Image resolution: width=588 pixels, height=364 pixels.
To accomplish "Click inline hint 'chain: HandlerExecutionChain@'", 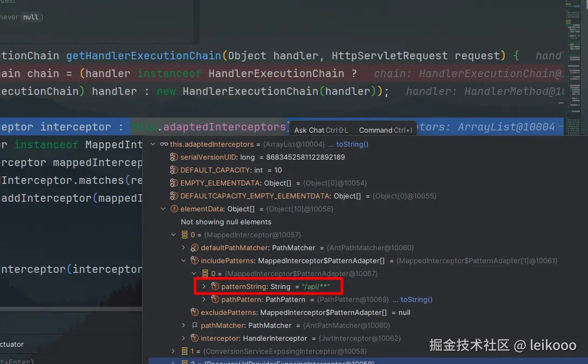I will [468, 74].
